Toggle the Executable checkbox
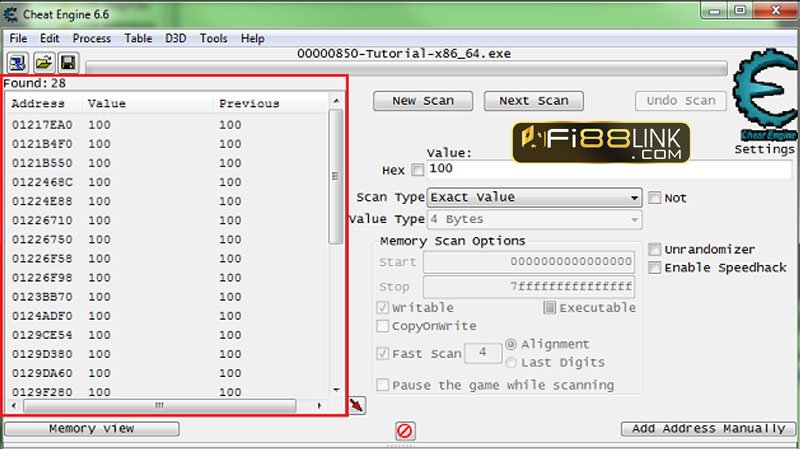This screenshot has height=450, width=800. pyautogui.click(x=549, y=308)
